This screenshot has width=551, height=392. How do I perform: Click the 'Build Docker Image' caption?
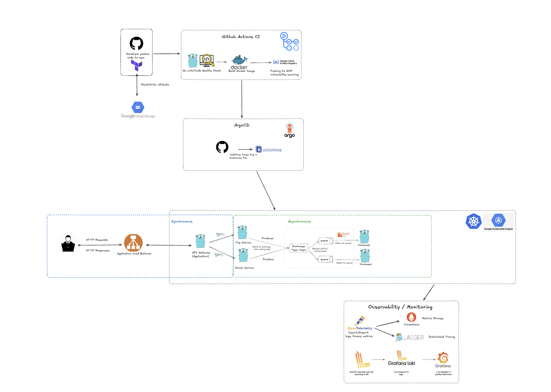coord(242,71)
